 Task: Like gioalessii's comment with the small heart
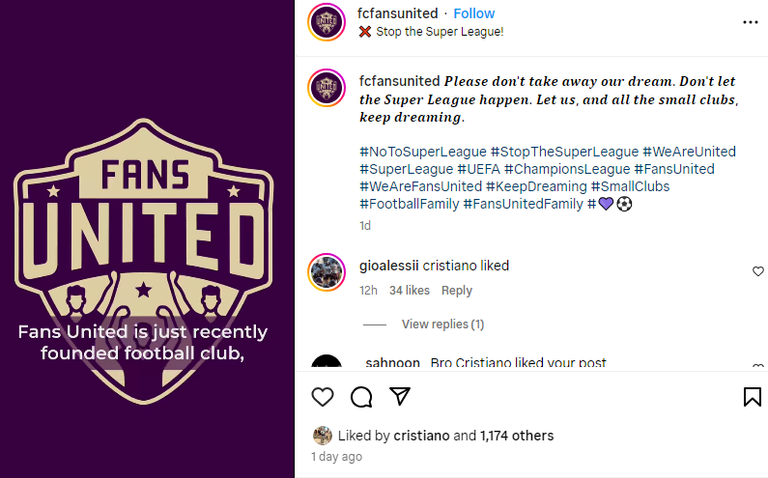pos(758,271)
